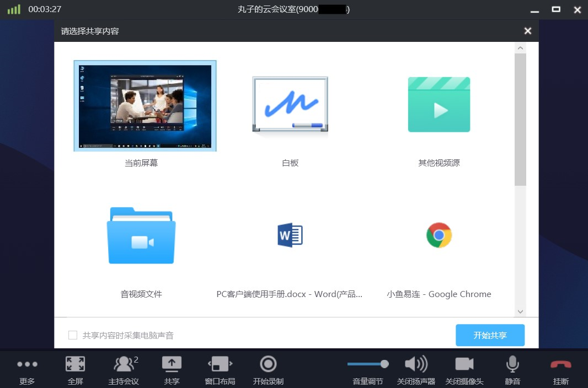Click the 当前屏幕 label
Image resolution: width=588 pixels, height=388 pixels.
tap(141, 163)
